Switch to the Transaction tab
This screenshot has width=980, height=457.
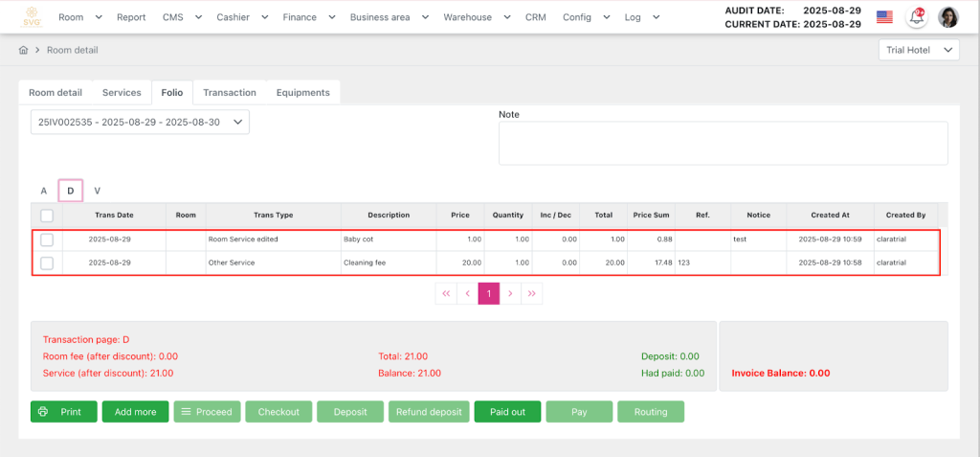(x=229, y=93)
